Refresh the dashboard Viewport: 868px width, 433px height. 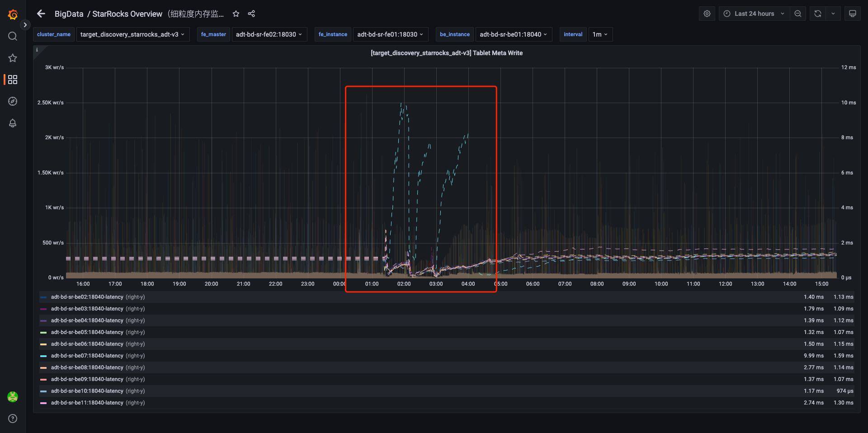[x=818, y=14]
